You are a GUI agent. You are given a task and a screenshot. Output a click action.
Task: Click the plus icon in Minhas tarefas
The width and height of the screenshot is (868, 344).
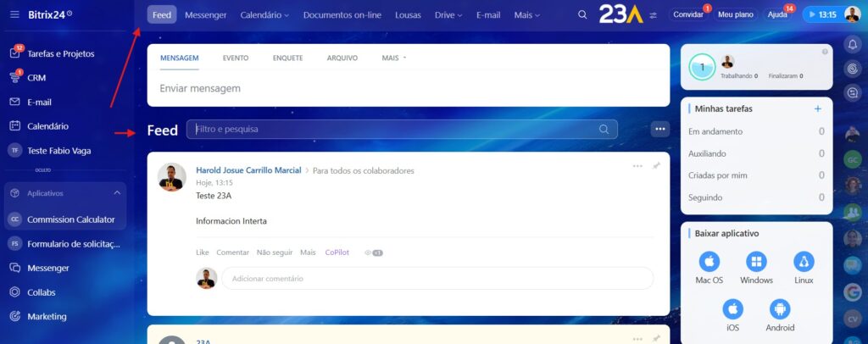(817, 108)
